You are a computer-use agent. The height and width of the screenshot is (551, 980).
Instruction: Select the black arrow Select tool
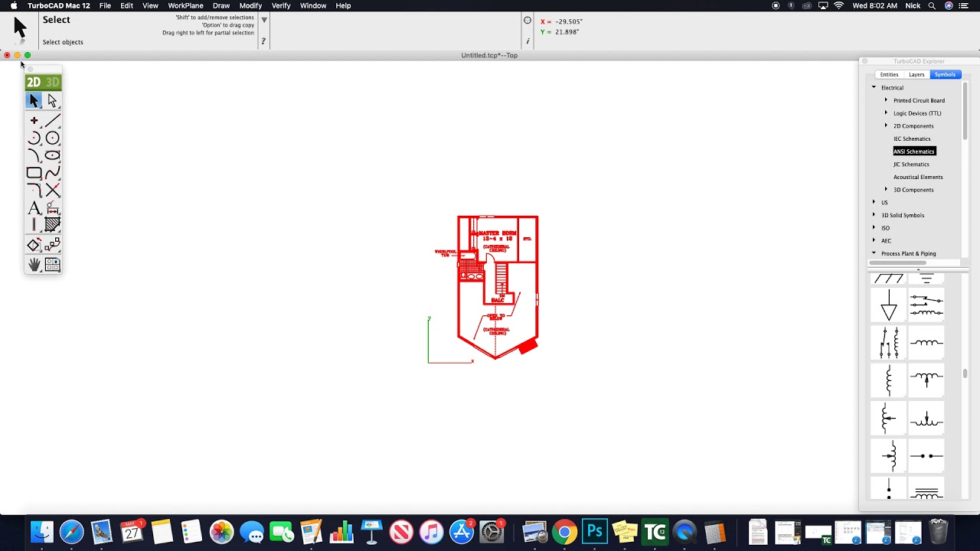tap(34, 100)
